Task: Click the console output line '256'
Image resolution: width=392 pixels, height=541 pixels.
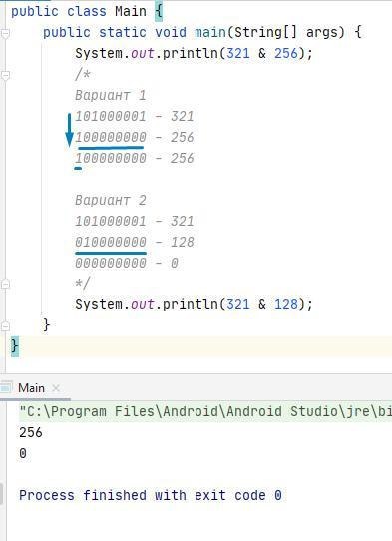Action: pos(31,432)
